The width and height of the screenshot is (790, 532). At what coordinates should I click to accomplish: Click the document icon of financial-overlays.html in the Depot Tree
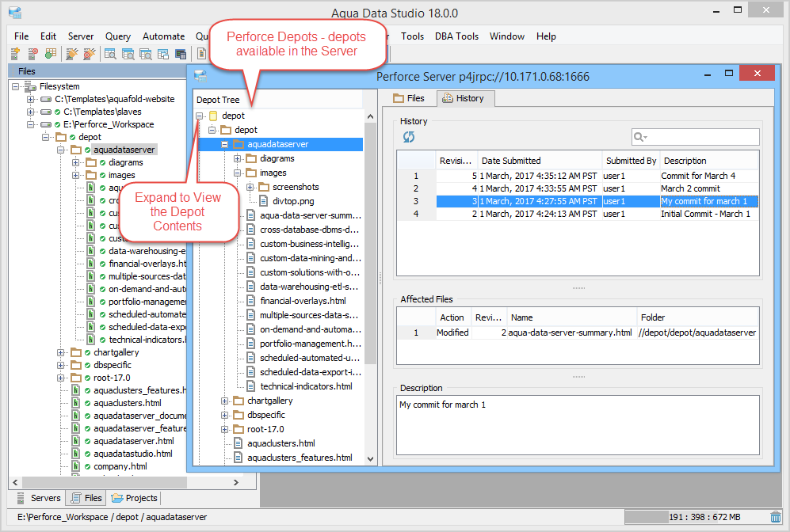click(250, 301)
